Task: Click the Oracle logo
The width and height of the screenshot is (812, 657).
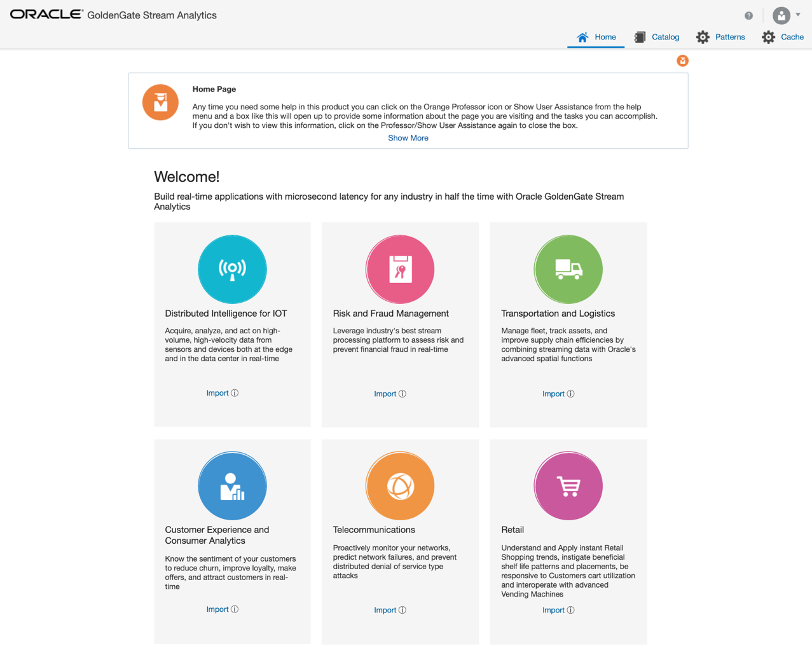Action: pyautogui.click(x=45, y=15)
